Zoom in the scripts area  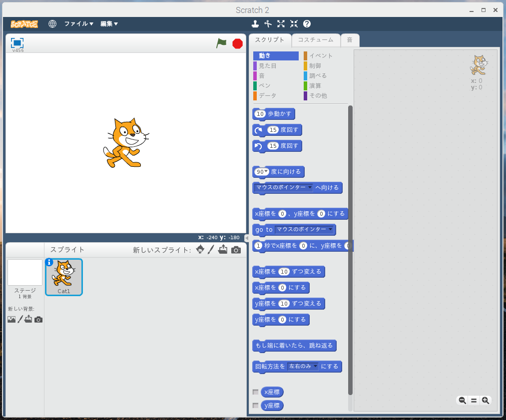click(486, 401)
